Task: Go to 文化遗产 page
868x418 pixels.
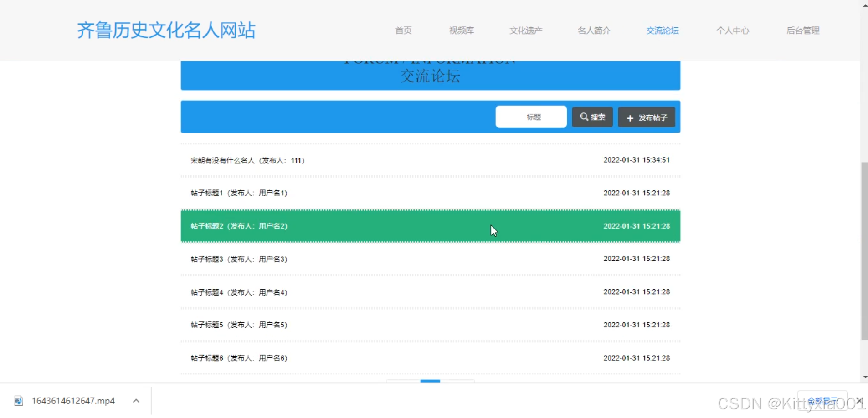Action: coord(526,31)
